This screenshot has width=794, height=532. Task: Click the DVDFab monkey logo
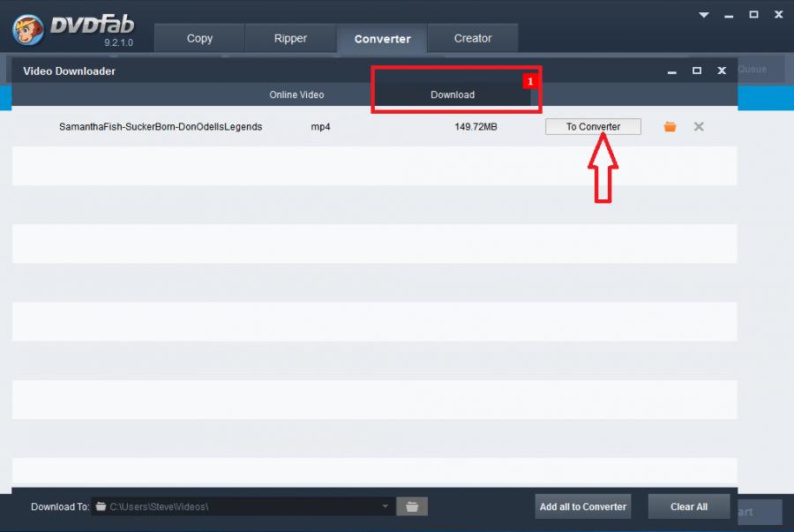point(28,30)
